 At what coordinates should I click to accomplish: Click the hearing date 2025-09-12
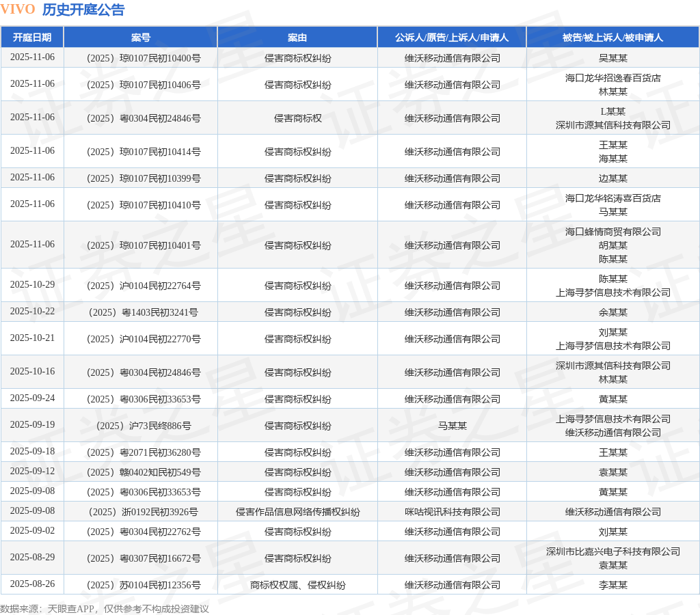tap(32, 471)
